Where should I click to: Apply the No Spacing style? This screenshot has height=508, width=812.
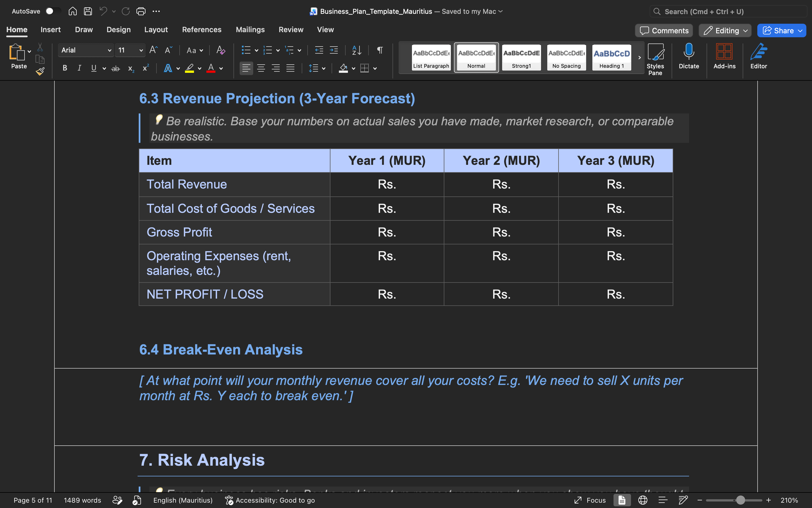(x=566, y=58)
